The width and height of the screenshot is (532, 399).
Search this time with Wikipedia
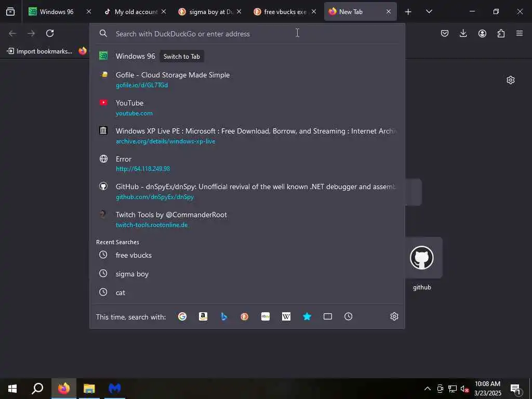click(286, 316)
